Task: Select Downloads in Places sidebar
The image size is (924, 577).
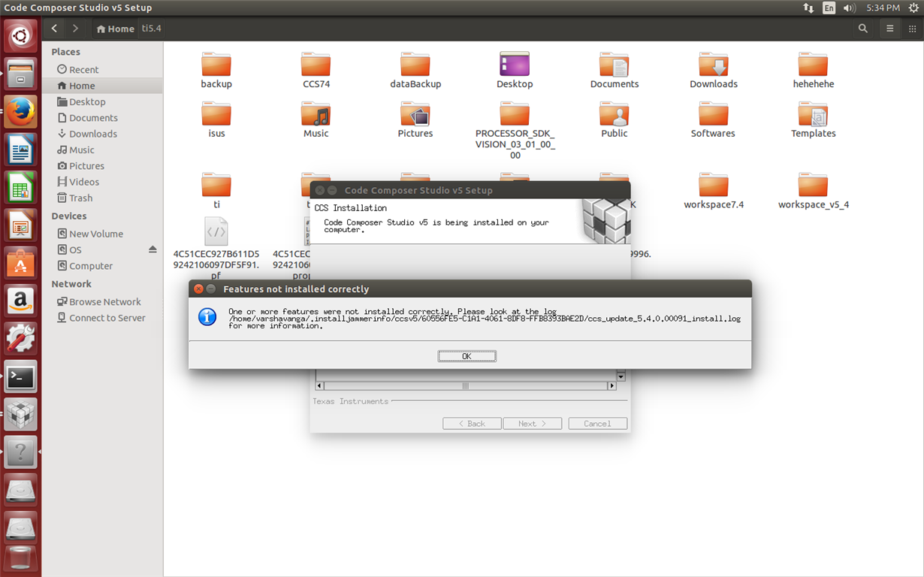Action: (103, 134)
